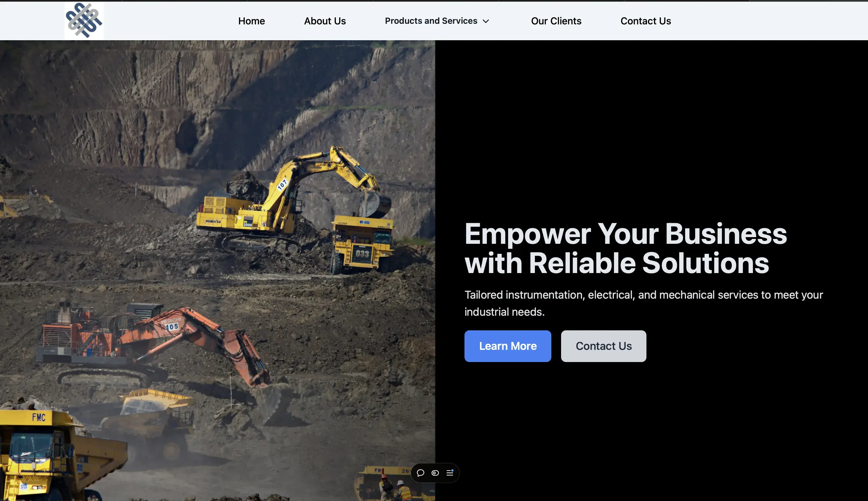Screen dimensions: 868x501
Task: Click the blue notification dot on toolbar menu
Action: click(x=452, y=470)
